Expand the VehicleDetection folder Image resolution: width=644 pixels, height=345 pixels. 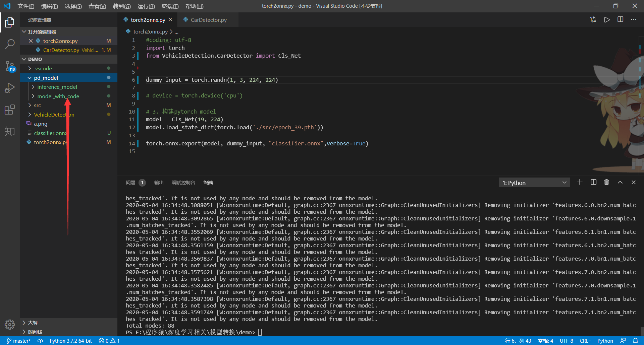(68, 115)
